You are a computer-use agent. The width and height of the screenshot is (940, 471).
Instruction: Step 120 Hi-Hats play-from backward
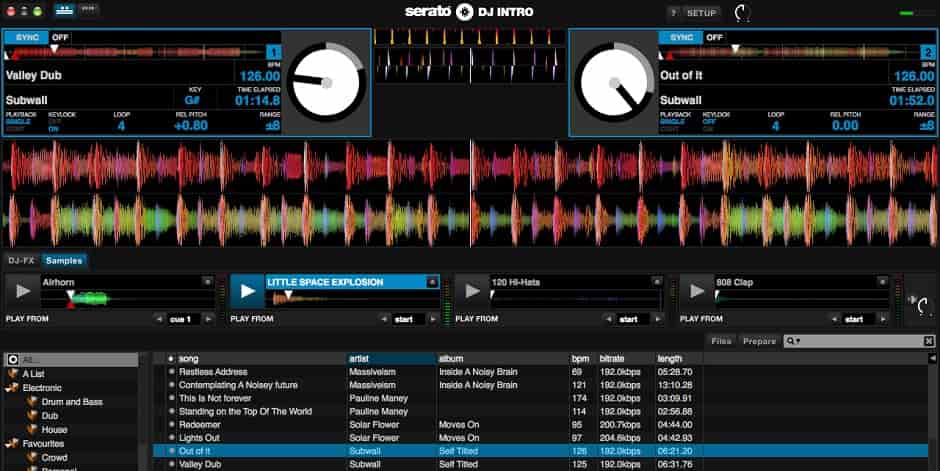coord(609,319)
